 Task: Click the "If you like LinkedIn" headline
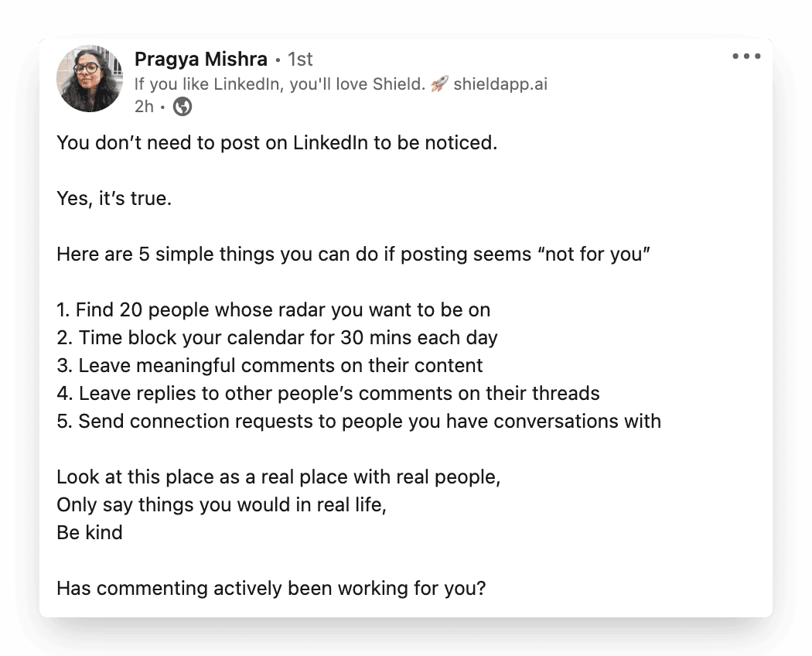coord(280,84)
